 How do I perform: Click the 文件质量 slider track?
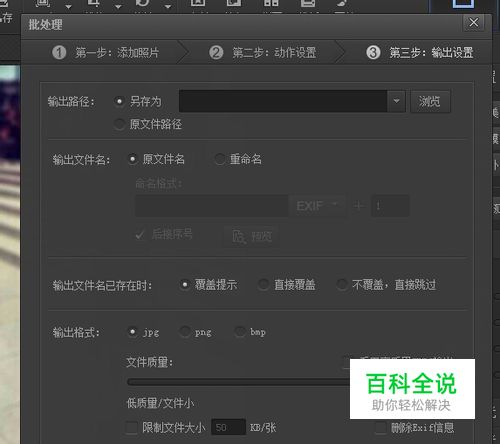[x=238, y=382]
